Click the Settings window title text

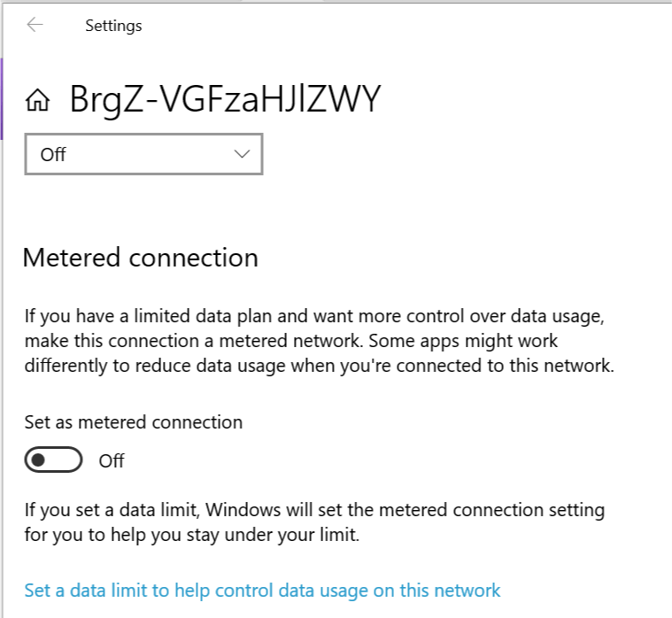point(113,26)
